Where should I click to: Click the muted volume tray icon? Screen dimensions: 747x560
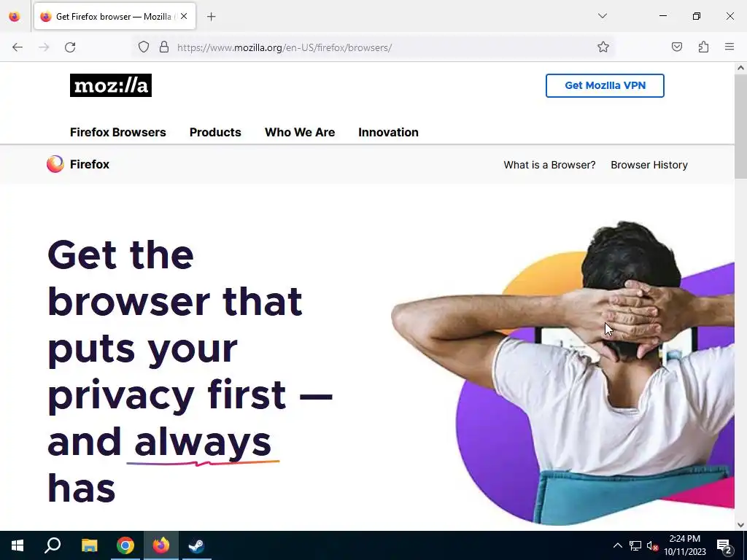pos(652,545)
